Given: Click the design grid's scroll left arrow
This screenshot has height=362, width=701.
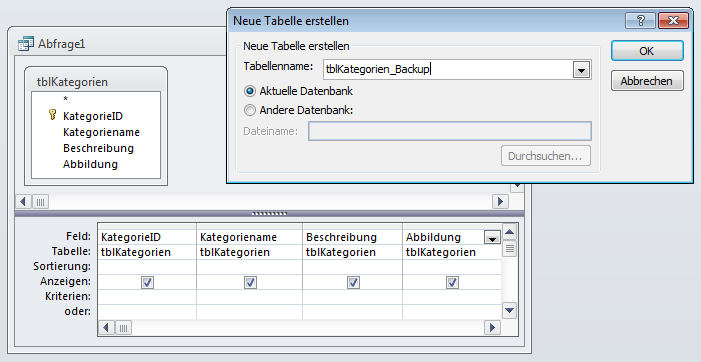Looking at the screenshot, I should click(x=106, y=328).
